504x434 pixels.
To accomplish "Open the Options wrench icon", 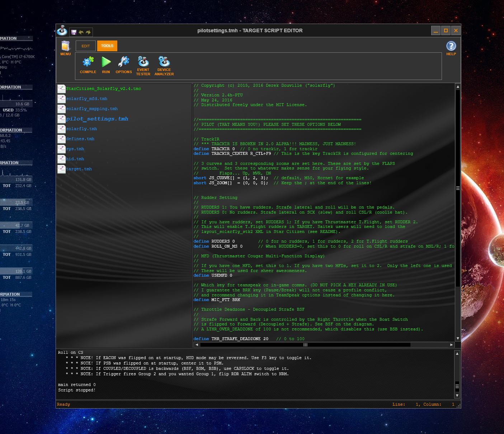I will click(x=124, y=62).
